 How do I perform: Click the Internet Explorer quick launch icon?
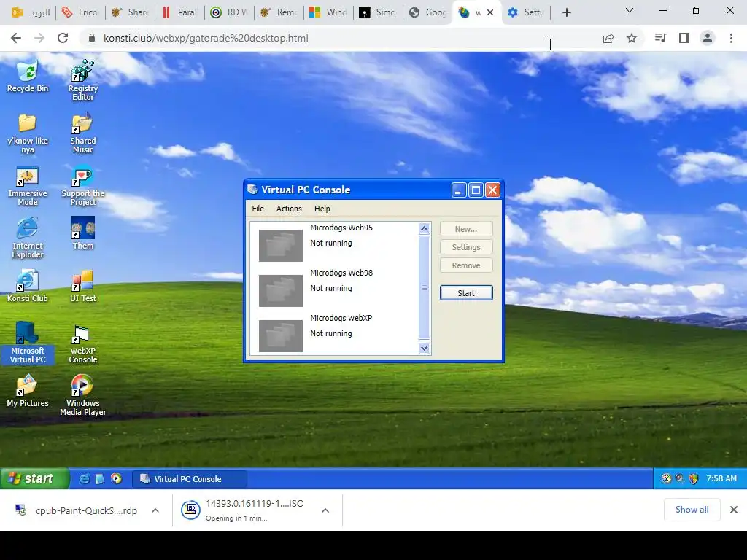(x=84, y=478)
